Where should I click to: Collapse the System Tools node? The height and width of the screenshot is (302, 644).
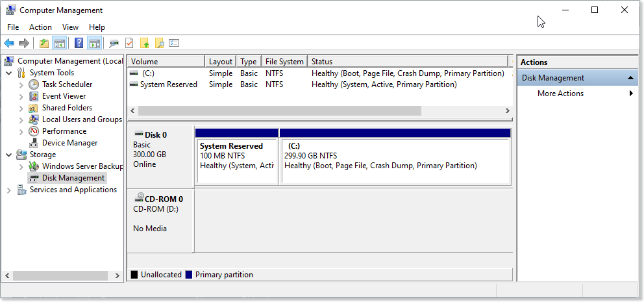click(x=9, y=73)
